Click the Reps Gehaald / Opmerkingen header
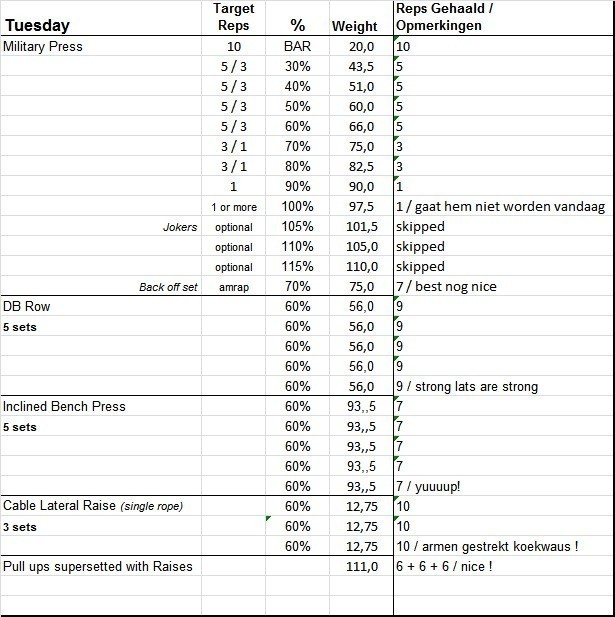Image resolution: width=615 pixels, height=617 pixels. (446, 17)
